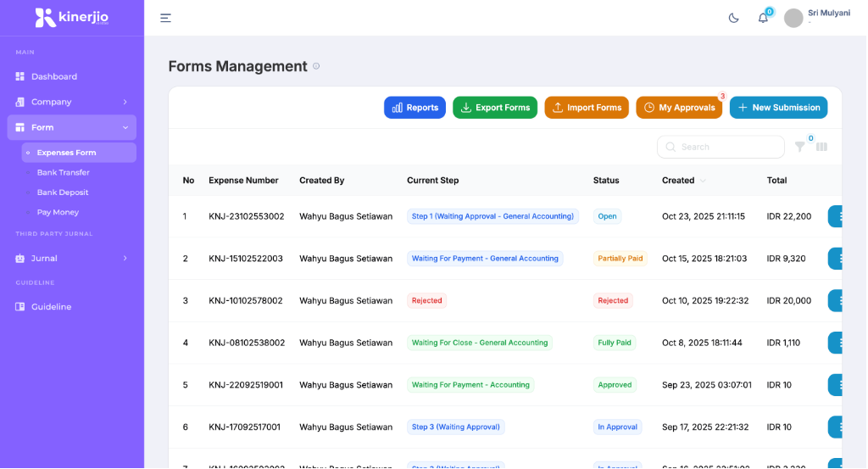Image resolution: width=868 pixels, height=469 pixels.
Task: Click the Step 1 Waiting Approval badge
Action: pyautogui.click(x=492, y=216)
